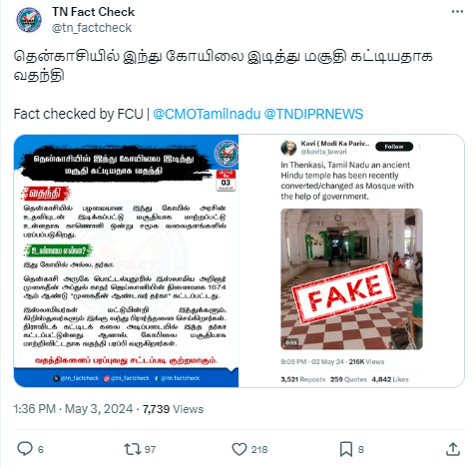Open the Kavi profile picture in screenshot
This screenshot has width=476, height=467.
tap(288, 148)
